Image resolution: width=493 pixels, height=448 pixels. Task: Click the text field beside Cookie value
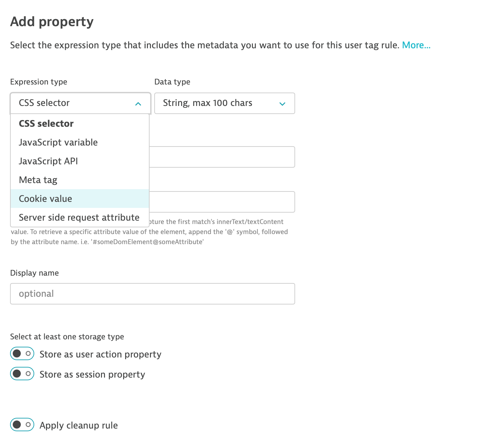[x=222, y=202]
